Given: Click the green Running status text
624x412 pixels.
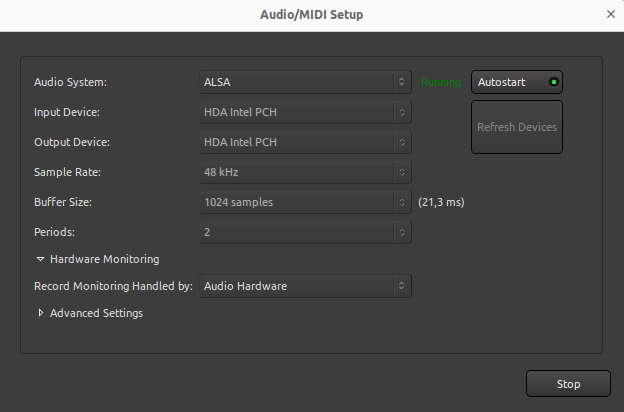Looking at the screenshot, I should pyautogui.click(x=441, y=82).
